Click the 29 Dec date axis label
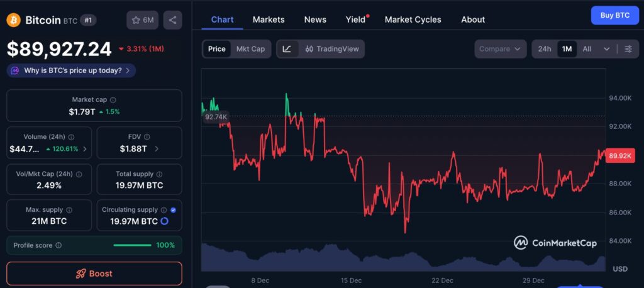The height and width of the screenshot is (288, 644). pos(533,280)
